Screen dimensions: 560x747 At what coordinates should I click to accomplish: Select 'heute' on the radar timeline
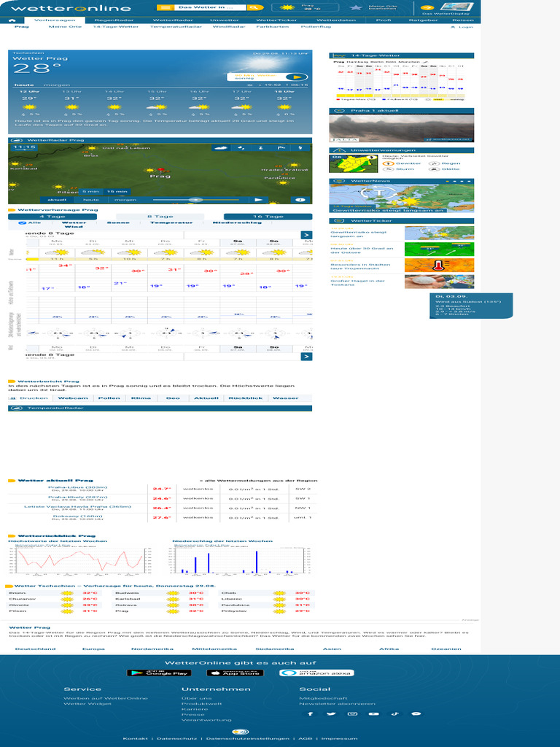91,200
